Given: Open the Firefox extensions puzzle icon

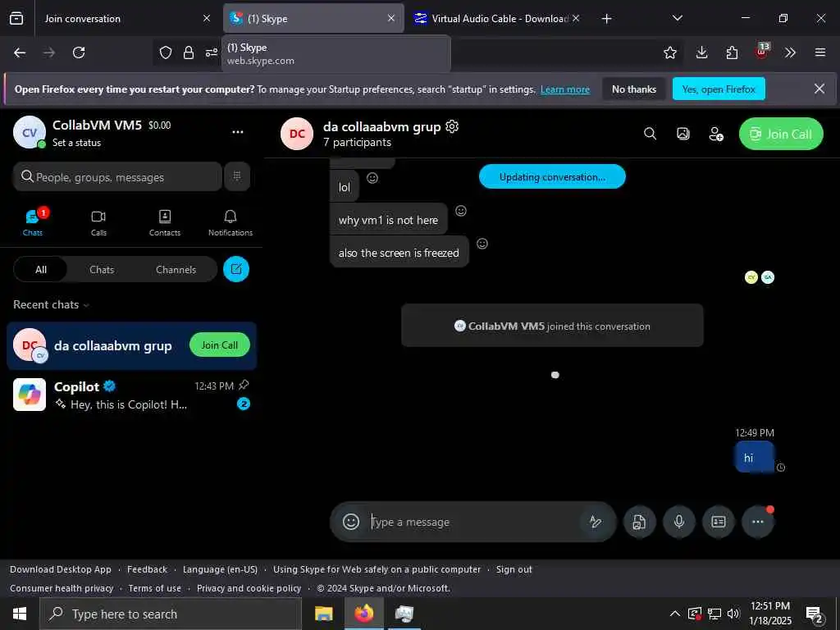Looking at the screenshot, I should [x=732, y=52].
